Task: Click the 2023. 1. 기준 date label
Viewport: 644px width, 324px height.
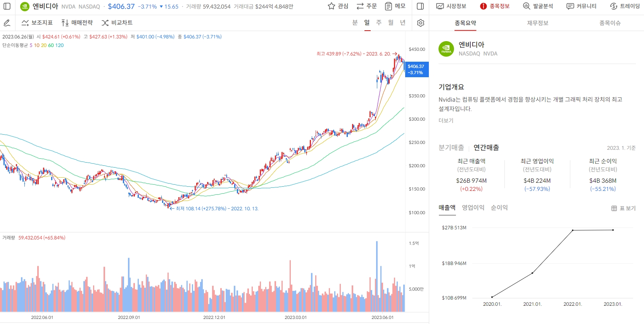Action: coord(621,148)
